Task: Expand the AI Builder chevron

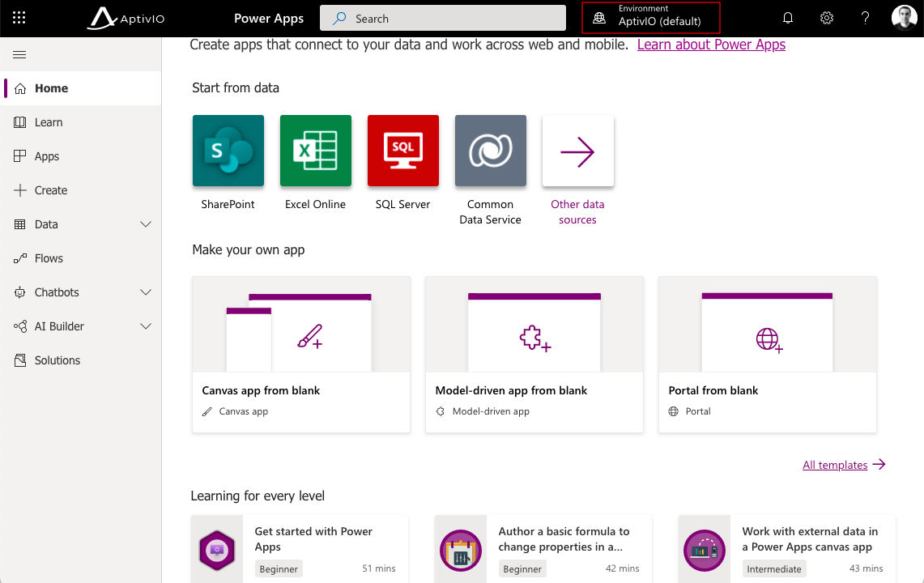Action: point(146,326)
